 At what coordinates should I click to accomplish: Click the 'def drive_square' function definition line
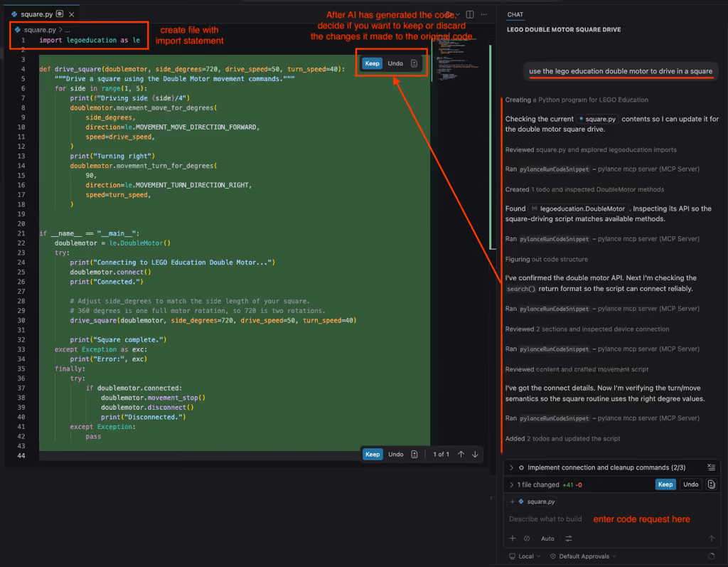point(192,69)
